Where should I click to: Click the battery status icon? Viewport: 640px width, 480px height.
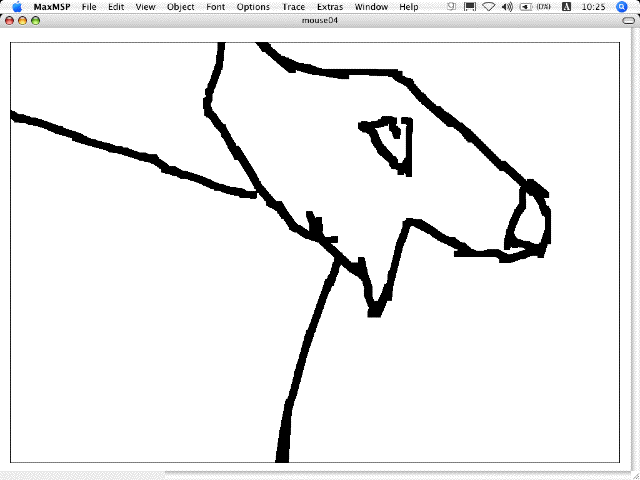pyautogui.click(x=535, y=7)
